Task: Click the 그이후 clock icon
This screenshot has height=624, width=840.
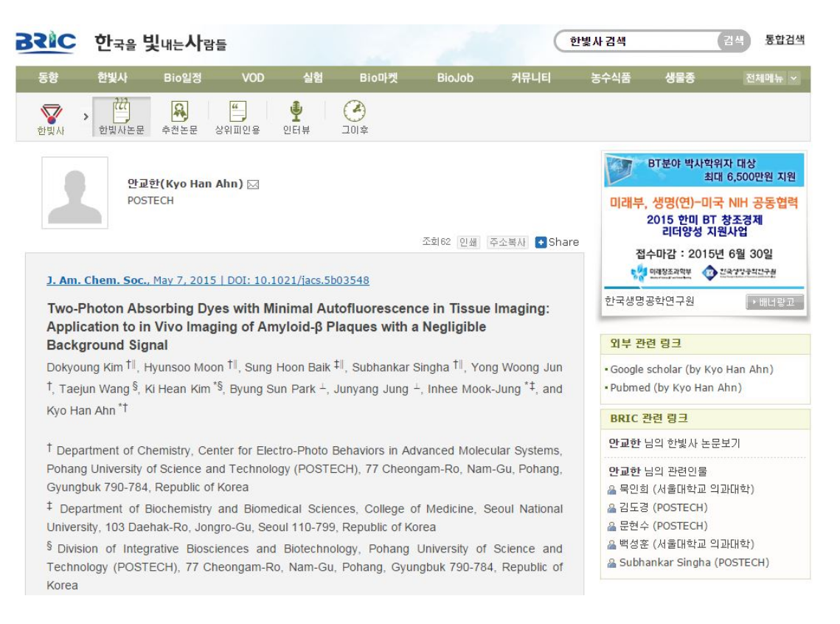Action: pos(354,112)
